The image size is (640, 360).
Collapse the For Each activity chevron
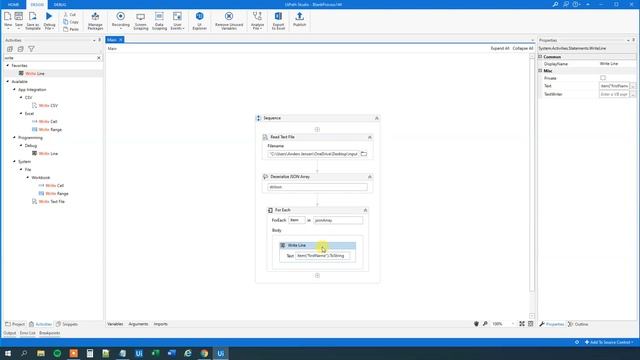pos(365,210)
